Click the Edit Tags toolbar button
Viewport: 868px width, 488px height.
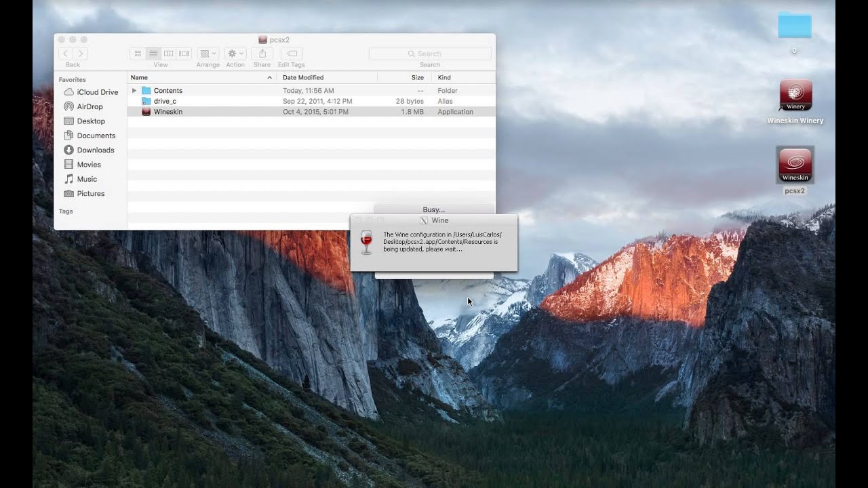pos(292,54)
